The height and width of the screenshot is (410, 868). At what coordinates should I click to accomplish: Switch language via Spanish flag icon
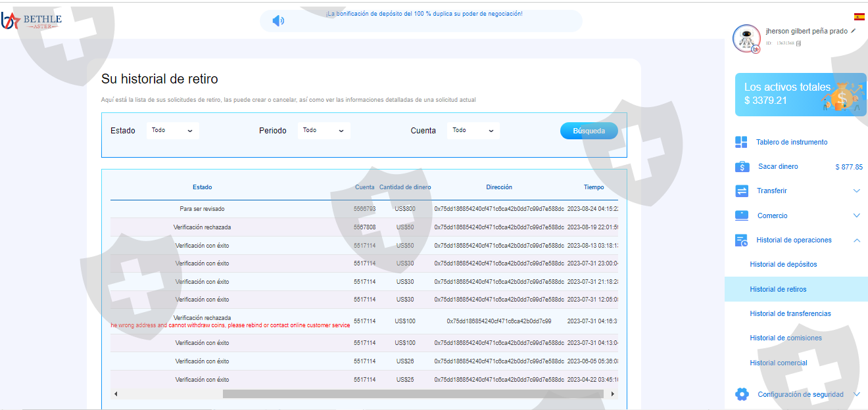click(x=859, y=16)
